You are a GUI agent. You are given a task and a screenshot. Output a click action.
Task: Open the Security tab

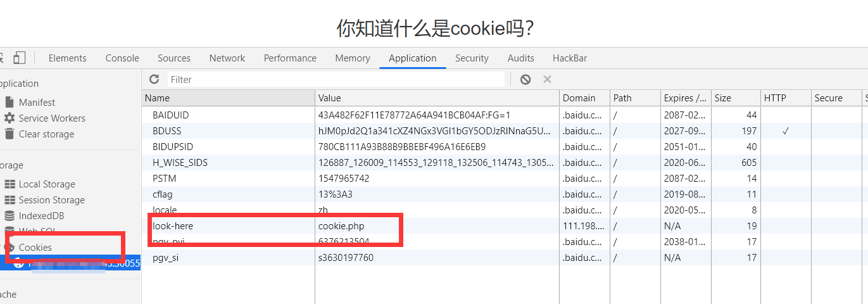point(472,58)
